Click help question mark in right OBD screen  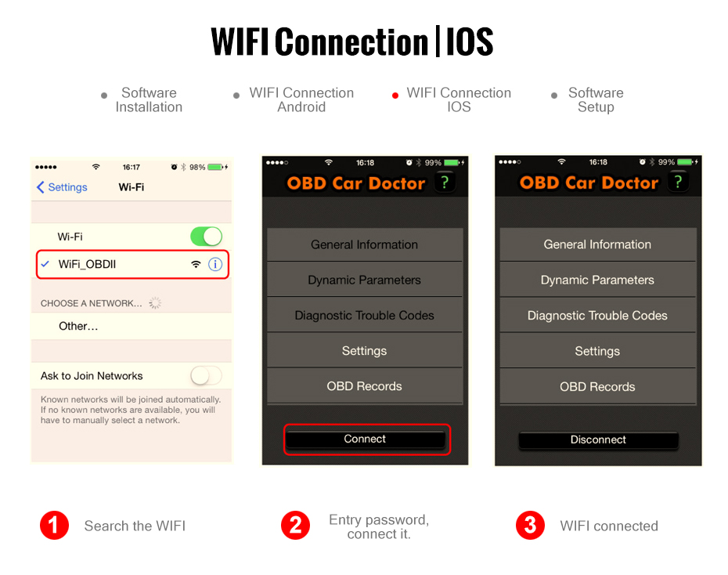pyautogui.click(x=678, y=181)
